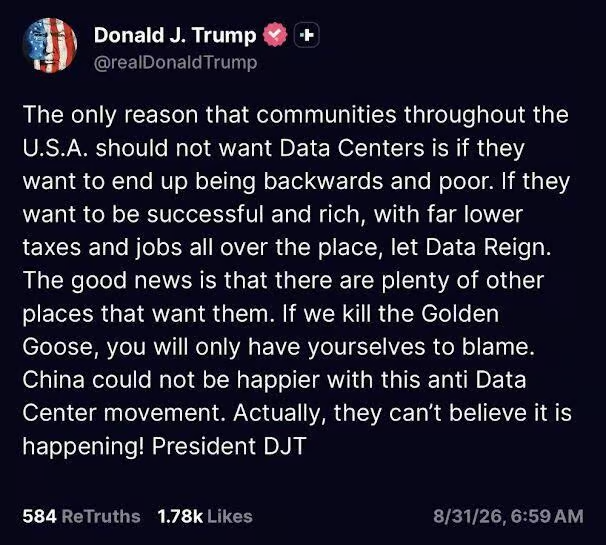Open the Donald J. Trump display name

175,35
